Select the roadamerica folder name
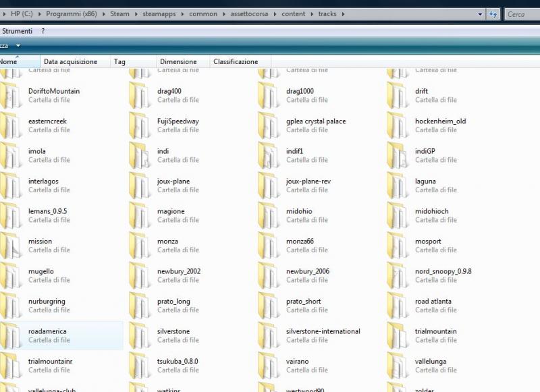 click(x=47, y=331)
